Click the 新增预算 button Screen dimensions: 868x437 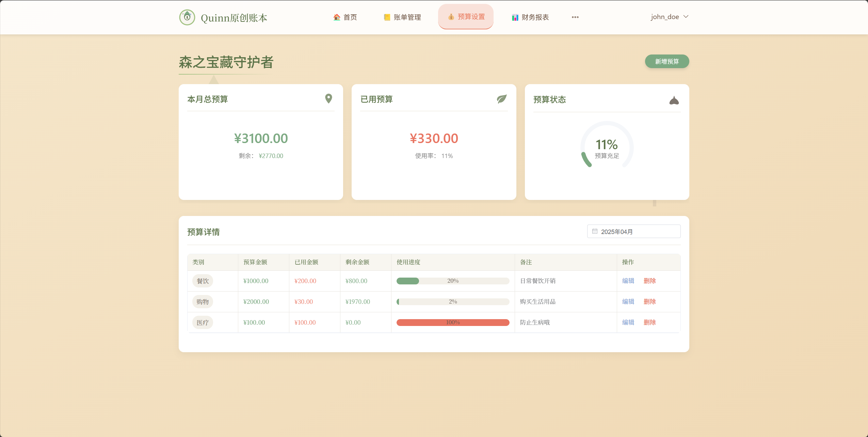pos(666,61)
